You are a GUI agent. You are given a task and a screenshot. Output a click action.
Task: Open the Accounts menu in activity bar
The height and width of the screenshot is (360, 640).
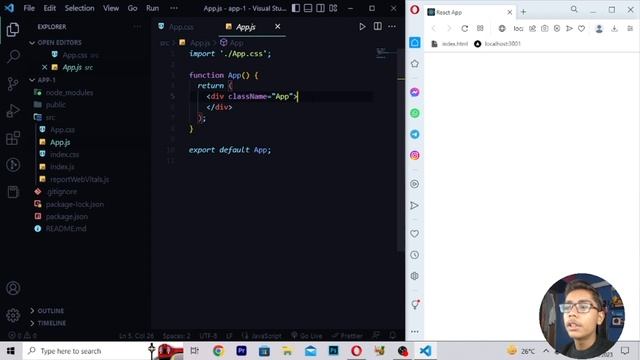[x=13, y=288]
